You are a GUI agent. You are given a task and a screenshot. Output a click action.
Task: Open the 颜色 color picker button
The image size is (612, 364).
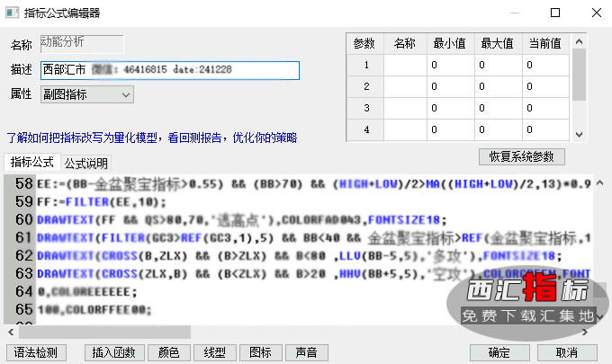click(x=168, y=352)
